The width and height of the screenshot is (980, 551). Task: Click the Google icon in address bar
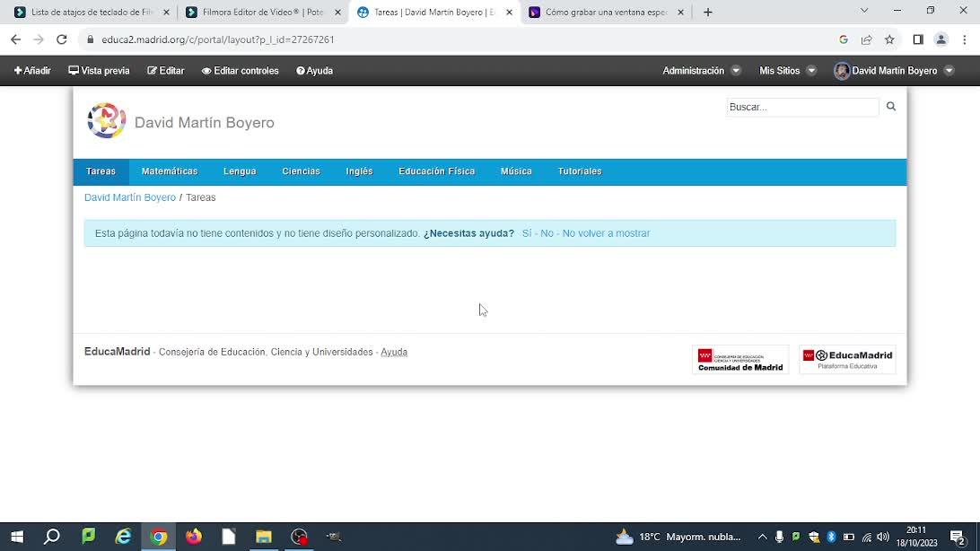click(843, 39)
